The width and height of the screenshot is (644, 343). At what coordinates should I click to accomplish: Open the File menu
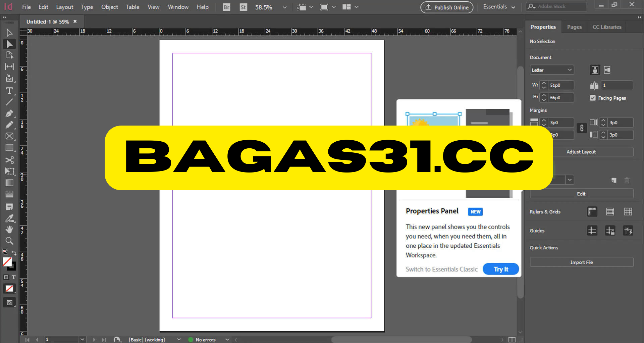tap(26, 7)
